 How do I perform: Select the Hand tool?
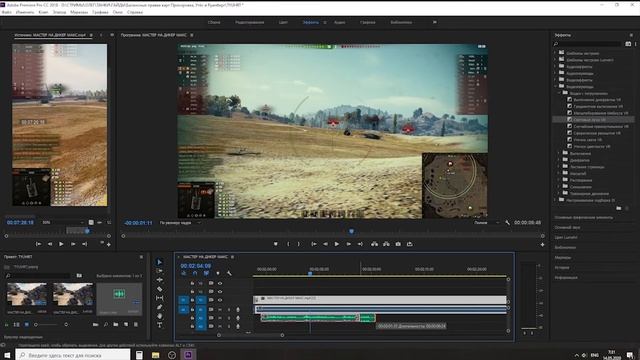160,316
